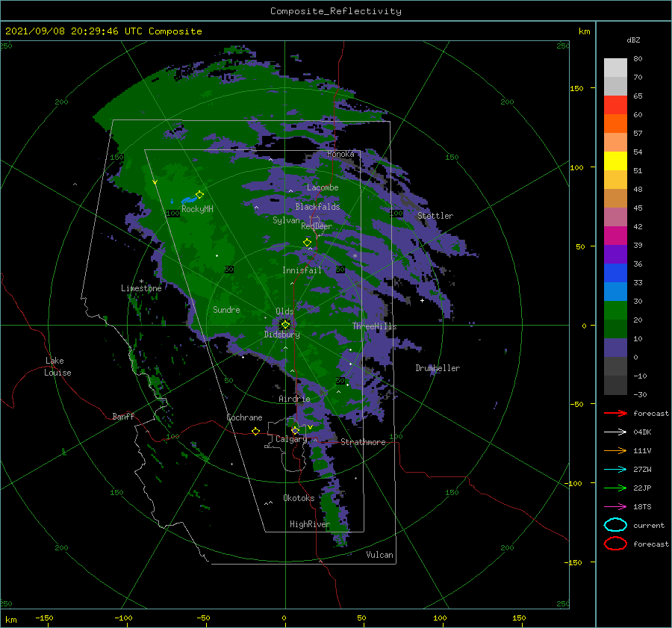Select the -30 dBZ value in legend
The width and height of the screenshot is (672, 628).
pos(640,394)
